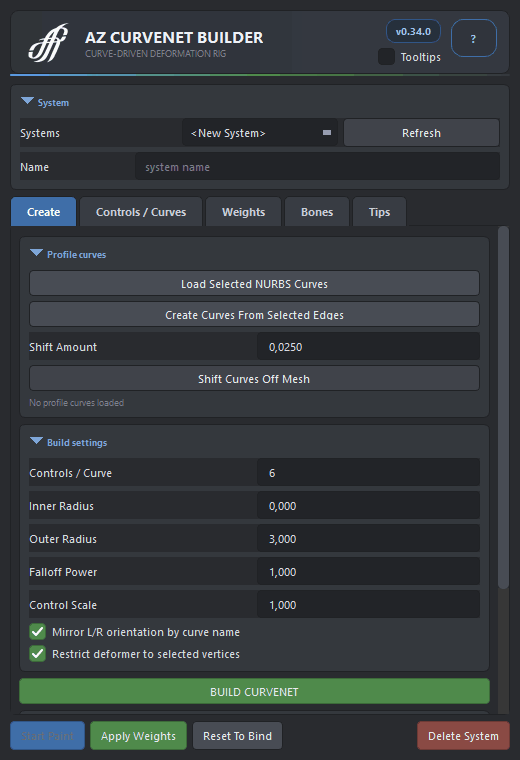Load Selected NURBS Curves
Image resolution: width=520 pixels, height=760 pixels.
pos(254,284)
